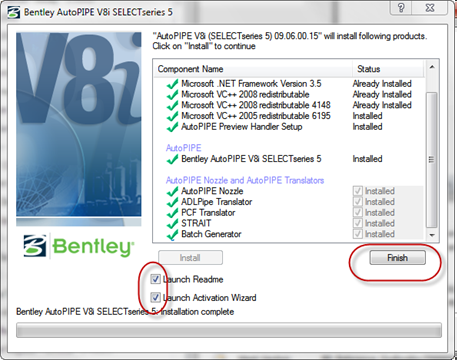Click the Bentley icon in title bar
Screen dimensions: 457x360
(x=14, y=12)
